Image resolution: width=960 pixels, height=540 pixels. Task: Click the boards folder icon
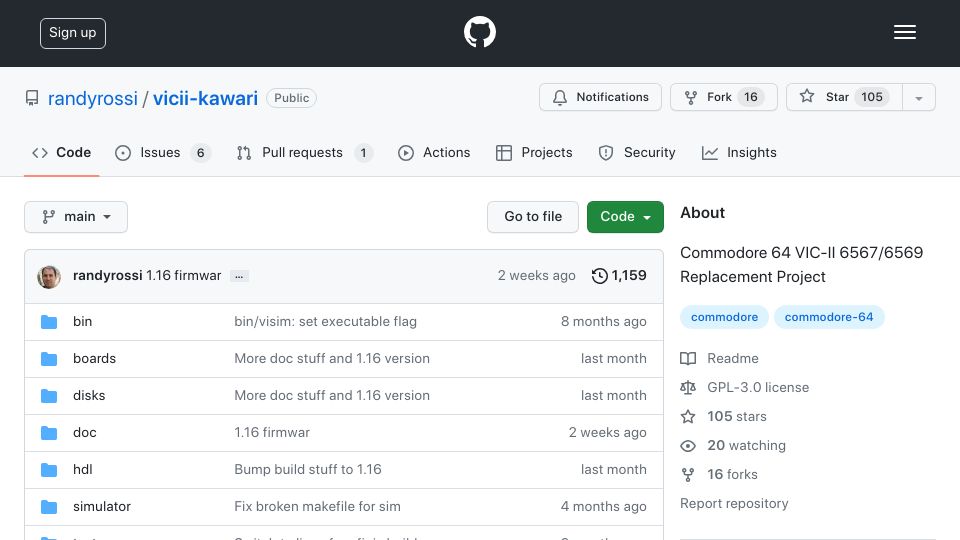(x=49, y=359)
